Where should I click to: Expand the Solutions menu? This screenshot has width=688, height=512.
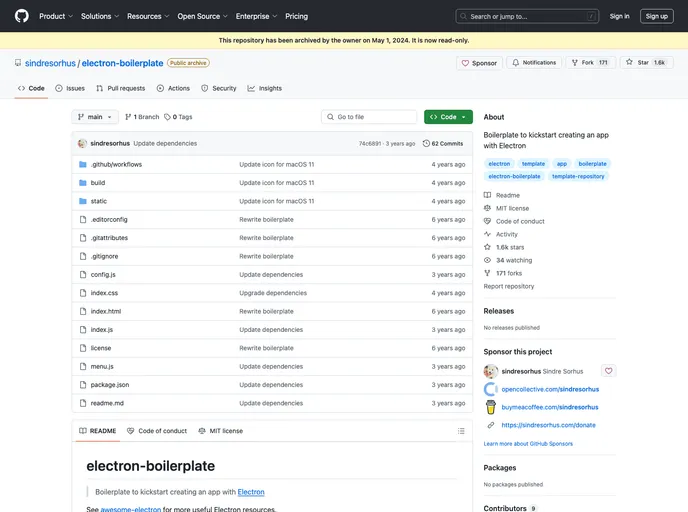[100, 16]
